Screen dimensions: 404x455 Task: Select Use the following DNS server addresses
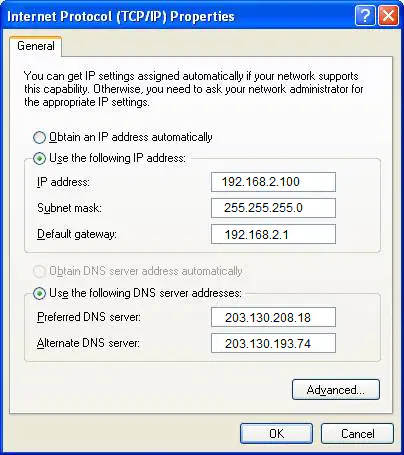click(39, 294)
